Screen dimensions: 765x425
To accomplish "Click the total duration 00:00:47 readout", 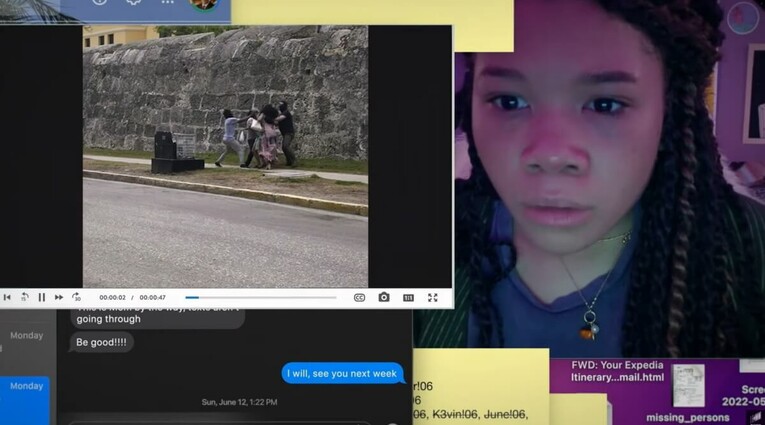I will coord(152,297).
